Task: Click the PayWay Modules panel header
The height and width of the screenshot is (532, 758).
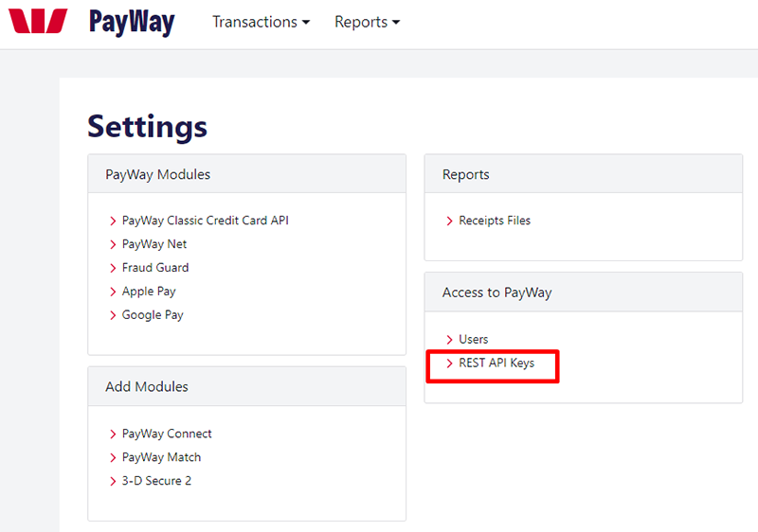Action: [x=246, y=174]
